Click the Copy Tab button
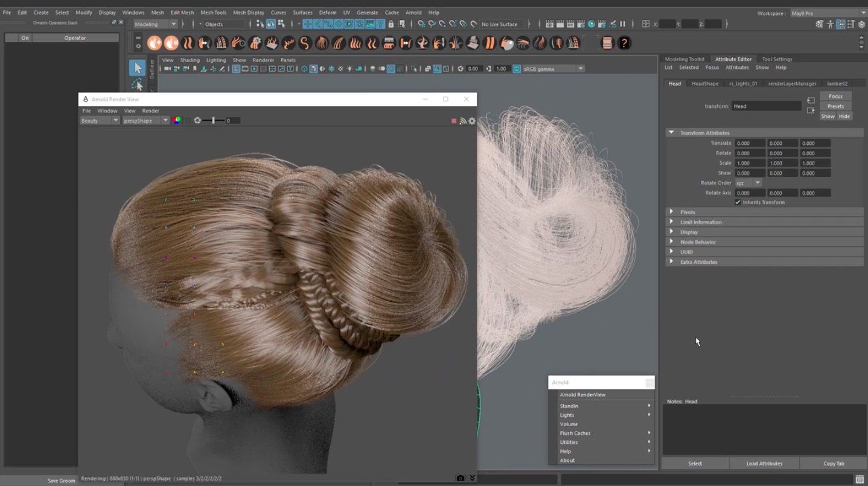The height and width of the screenshot is (486, 868). (834, 464)
